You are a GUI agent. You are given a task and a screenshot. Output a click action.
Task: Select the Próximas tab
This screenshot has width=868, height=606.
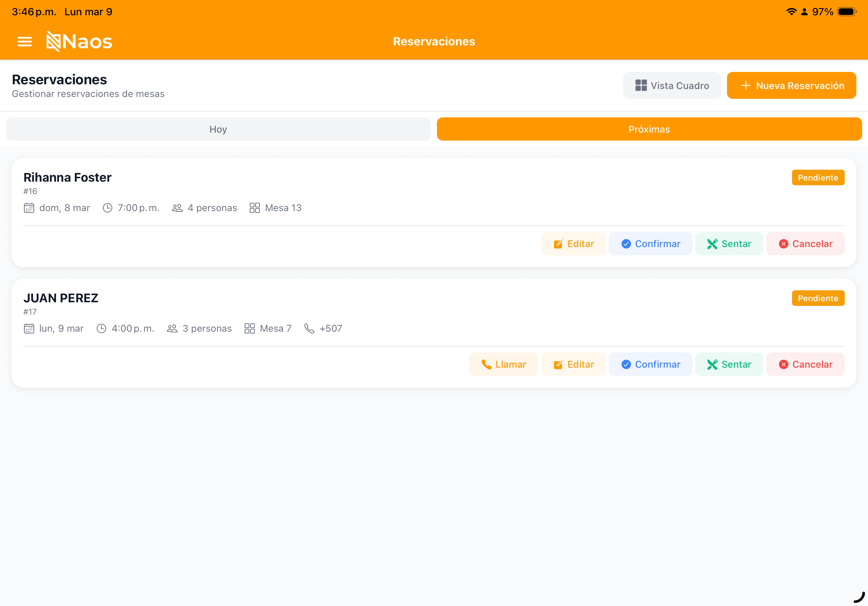click(649, 129)
